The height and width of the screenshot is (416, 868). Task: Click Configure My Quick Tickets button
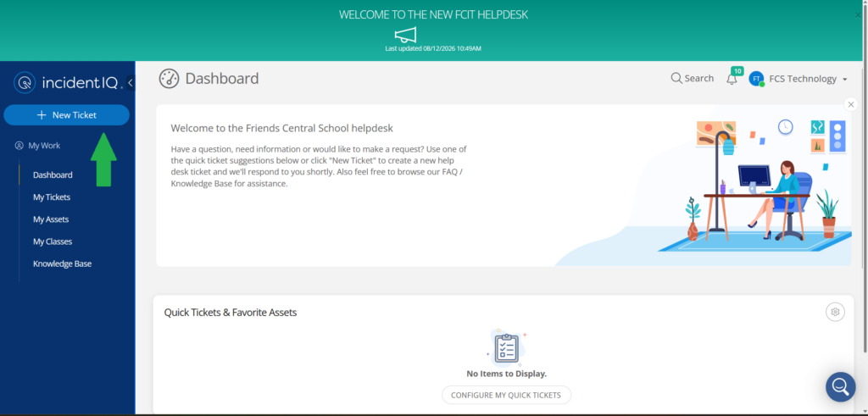506,395
